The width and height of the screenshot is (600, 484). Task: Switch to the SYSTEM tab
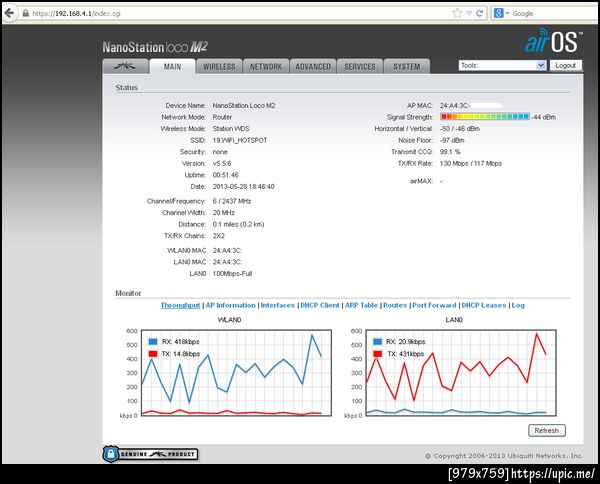[407, 66]
